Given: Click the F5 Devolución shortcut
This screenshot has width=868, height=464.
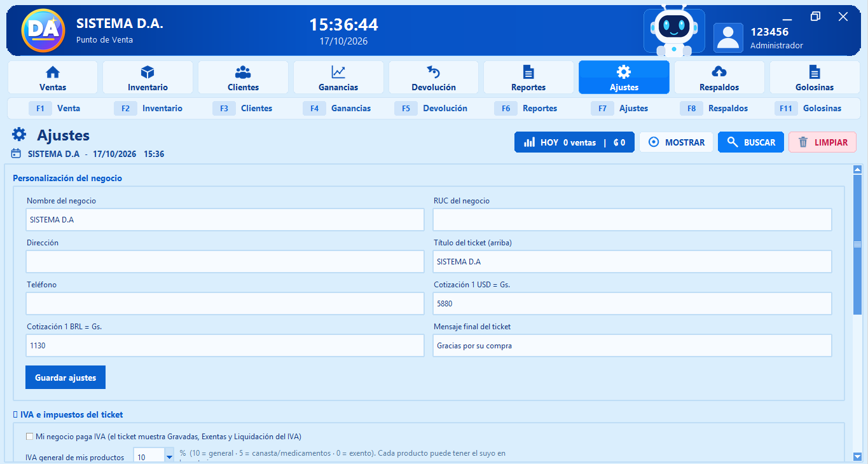Looking at the screenshot, I should 431,109.
